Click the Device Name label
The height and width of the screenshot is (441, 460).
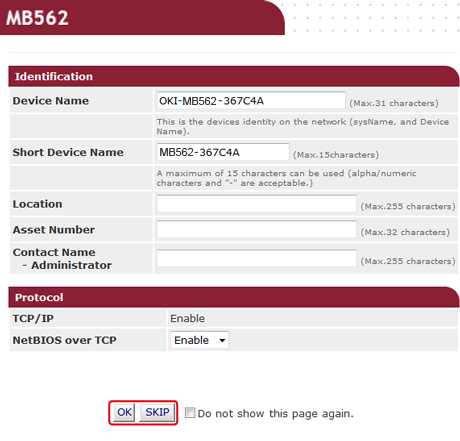point(51,101)
